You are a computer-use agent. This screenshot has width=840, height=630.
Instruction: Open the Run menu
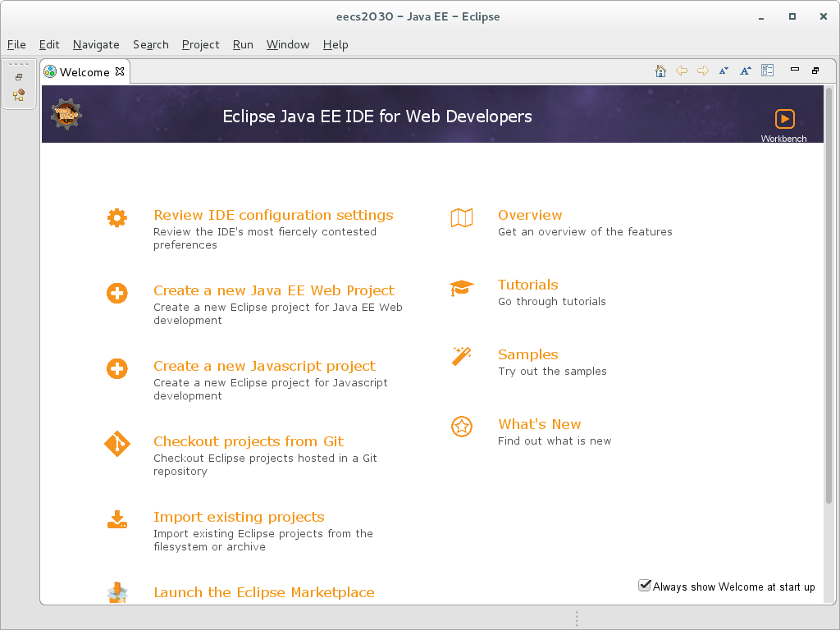[x=243, y=44]
